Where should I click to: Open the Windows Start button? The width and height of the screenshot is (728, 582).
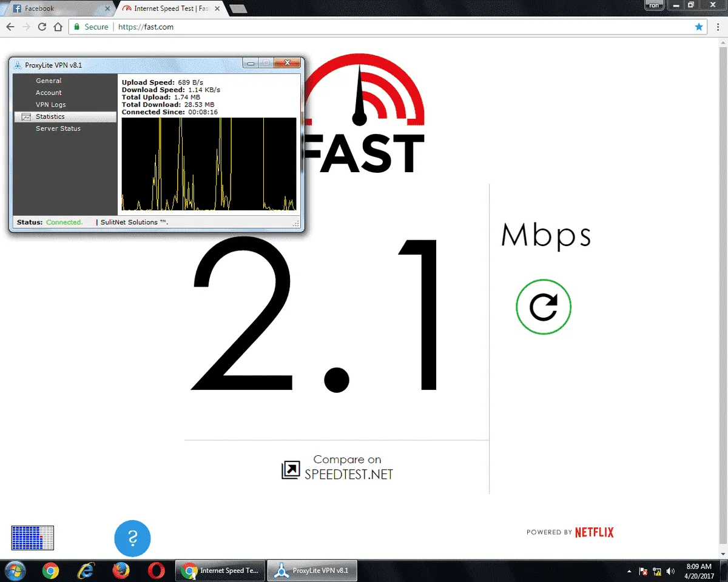[x=15, y=570]
